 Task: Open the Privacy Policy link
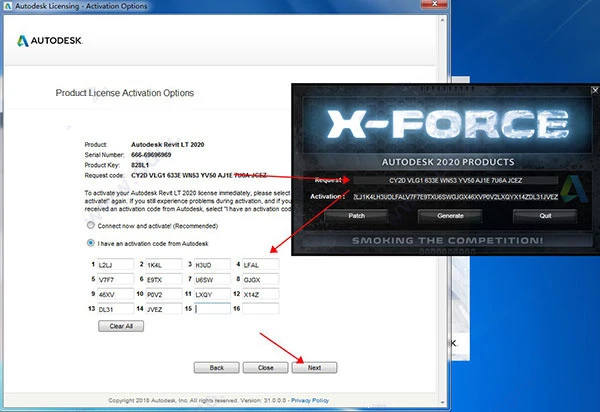pos(310,400)
